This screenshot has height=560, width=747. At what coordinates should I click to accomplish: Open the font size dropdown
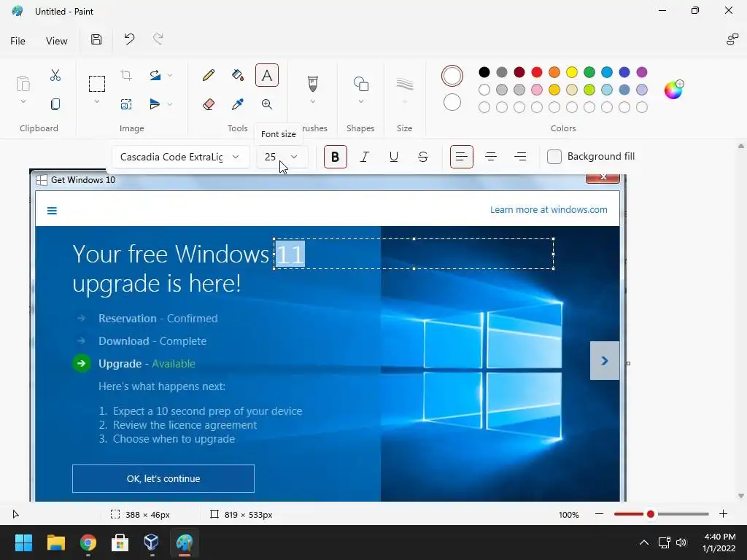pos(282,157)
